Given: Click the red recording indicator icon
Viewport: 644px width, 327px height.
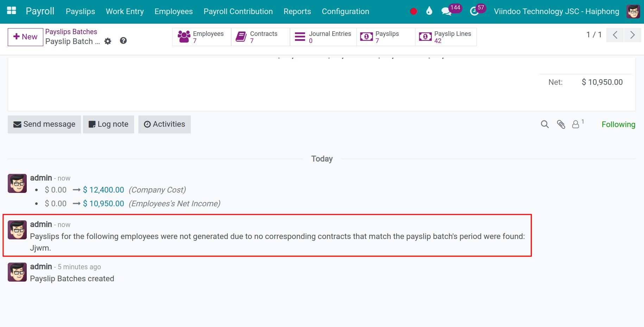Looking at the screenshot, I should pyautogui.click(x=413, y=11).
